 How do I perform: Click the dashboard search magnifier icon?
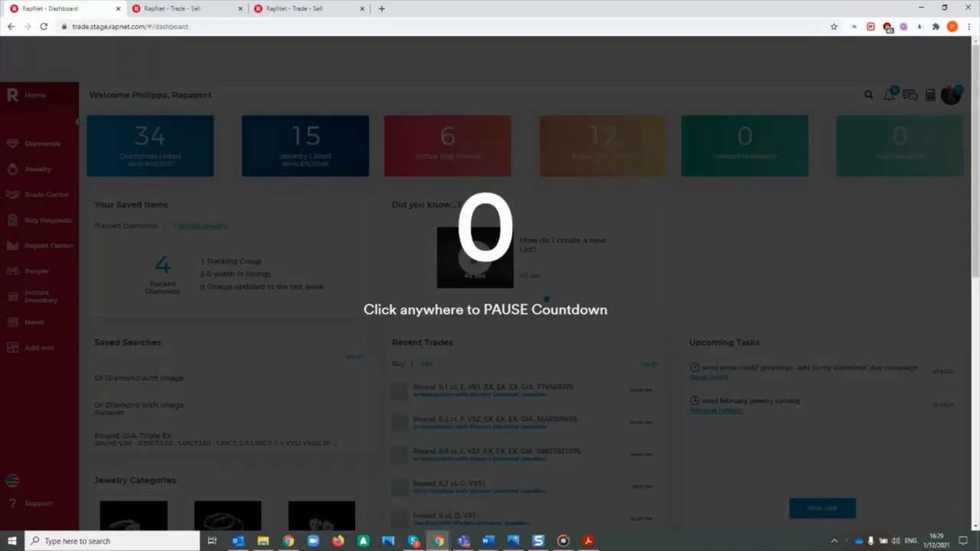pyautogui.click(x=868, y=95)
